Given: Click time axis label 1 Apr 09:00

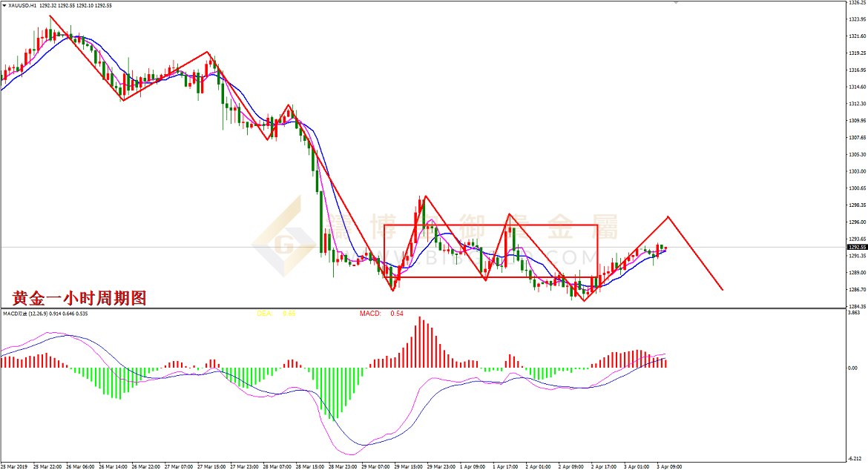Looking at the screenshot, I should click(x=473, y=467).
